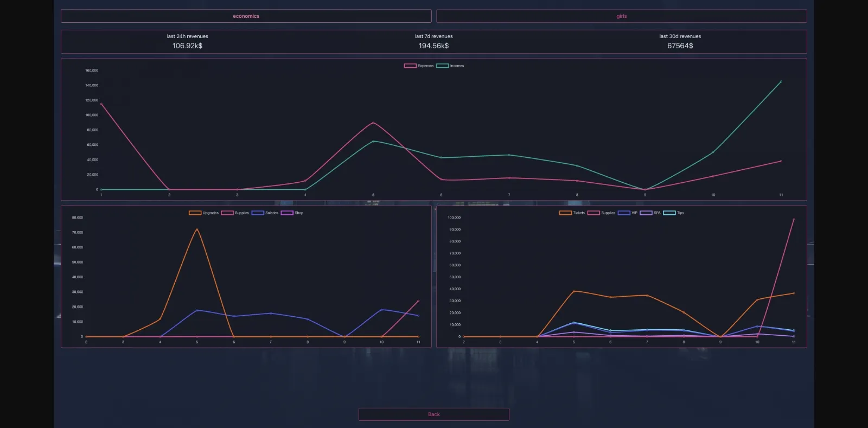This screenshot has width=868, height=428.
Task: Click Supplies legend next to Tickets
Action: [601, 213]
